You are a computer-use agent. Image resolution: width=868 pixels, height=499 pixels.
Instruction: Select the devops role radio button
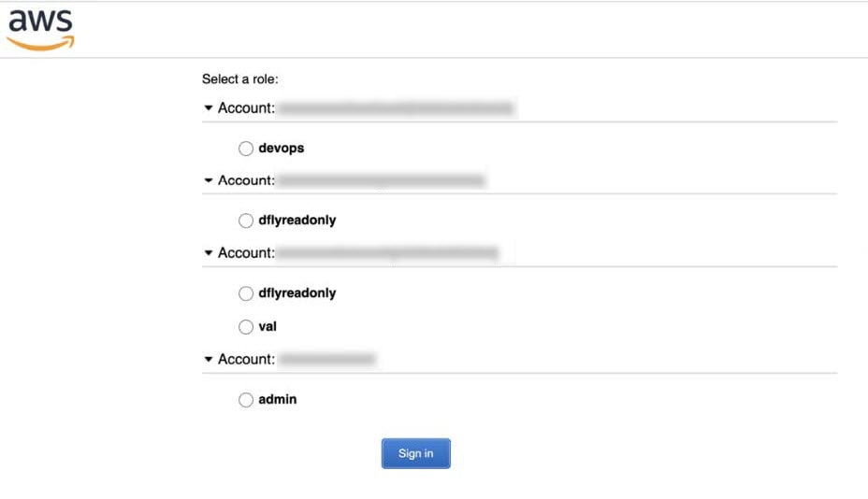pos(246,149)
